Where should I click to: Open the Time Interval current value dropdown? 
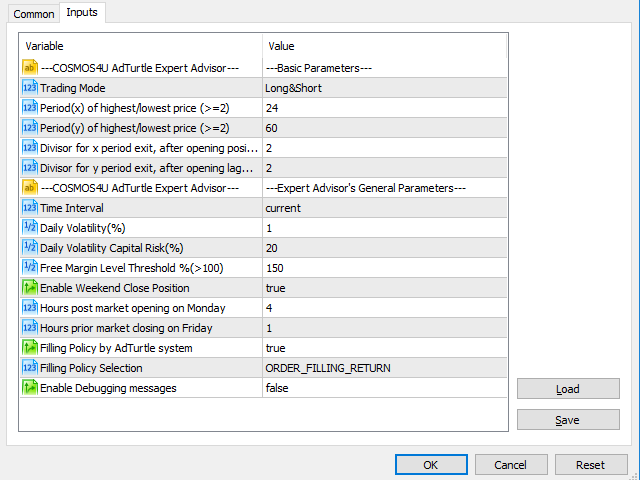tap(384, 208)
